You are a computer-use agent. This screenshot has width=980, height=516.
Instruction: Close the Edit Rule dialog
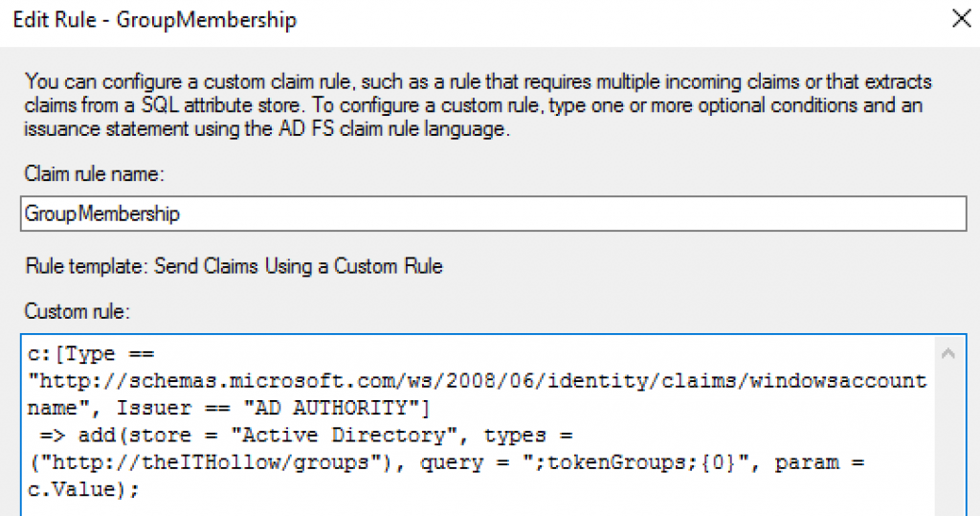pos(960,17)
